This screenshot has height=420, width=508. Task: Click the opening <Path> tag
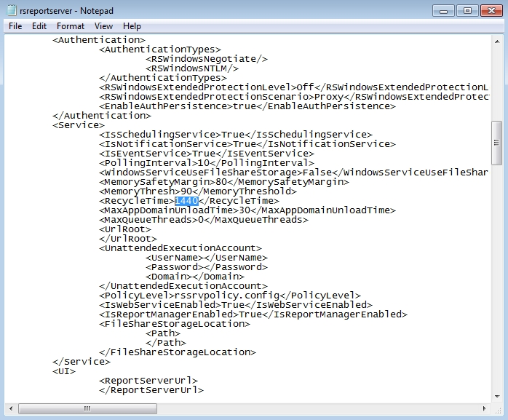(x=163, y=333)
